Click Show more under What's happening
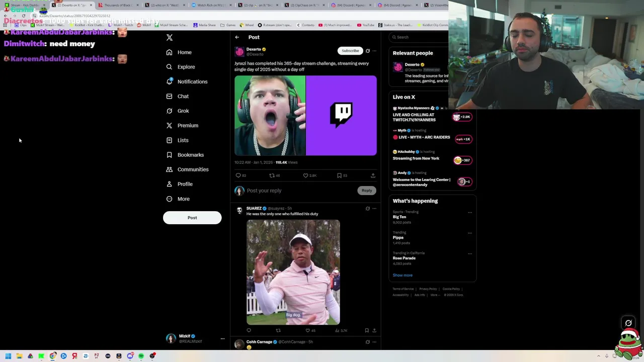The width and height of the screenshot is (644, 362). pyautogui.click(x=403, y=276)
